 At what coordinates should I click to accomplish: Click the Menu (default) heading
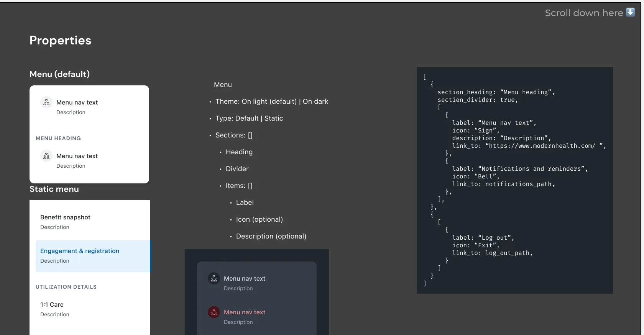pos(59,74)
